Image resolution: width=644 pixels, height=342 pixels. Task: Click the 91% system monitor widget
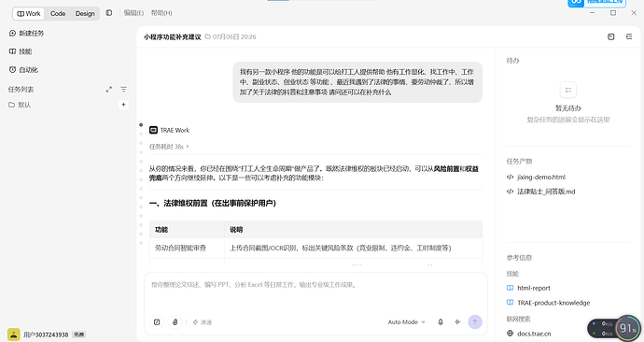(x=627, y=328)
